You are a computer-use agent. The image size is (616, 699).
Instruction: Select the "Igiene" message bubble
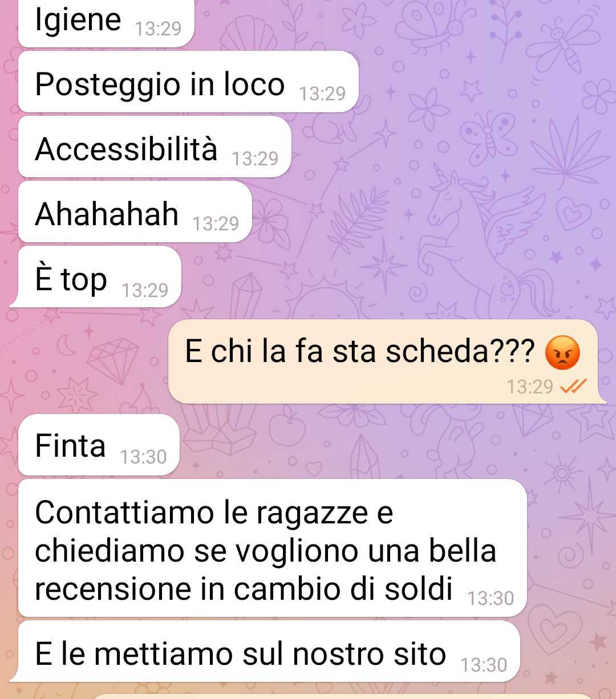[x=107, y=23]
